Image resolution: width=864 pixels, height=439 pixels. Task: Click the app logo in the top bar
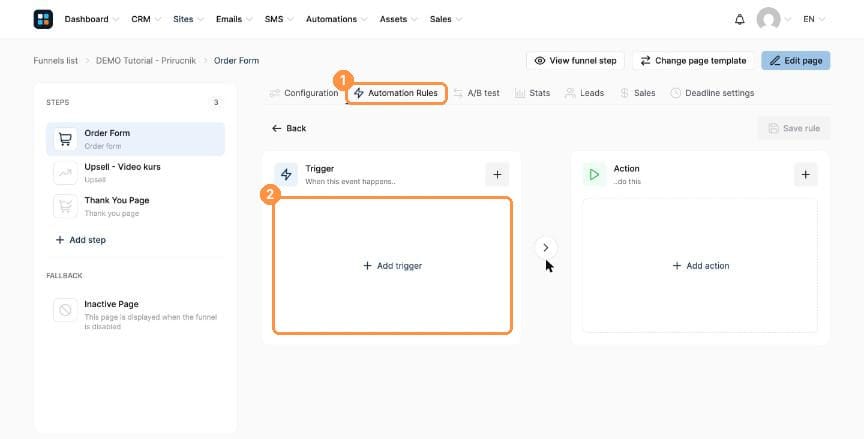click(x=43, y=19)
